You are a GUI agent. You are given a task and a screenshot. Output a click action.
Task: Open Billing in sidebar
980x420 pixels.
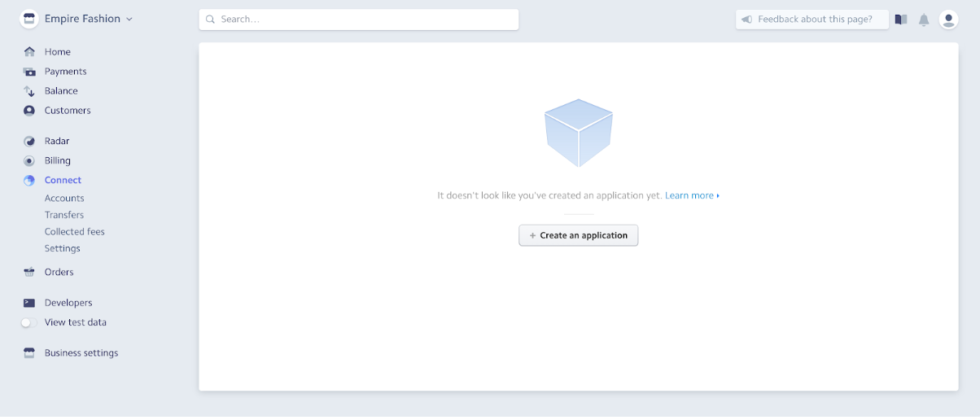click(x=58, y=161)
